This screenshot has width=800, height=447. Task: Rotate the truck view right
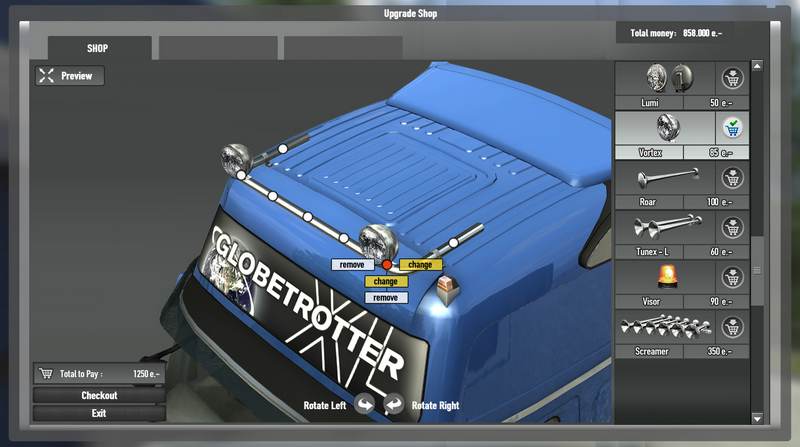[x=393, y=405]
